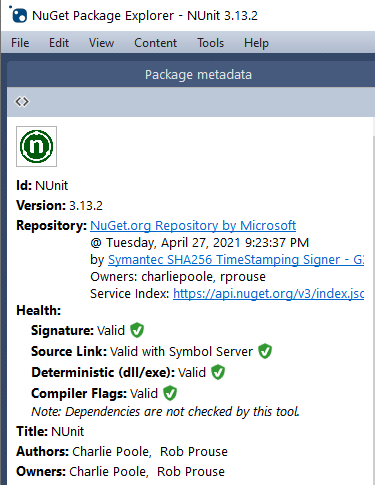Open the File menu
Screen dimensions: 375x485
point(20,43)
